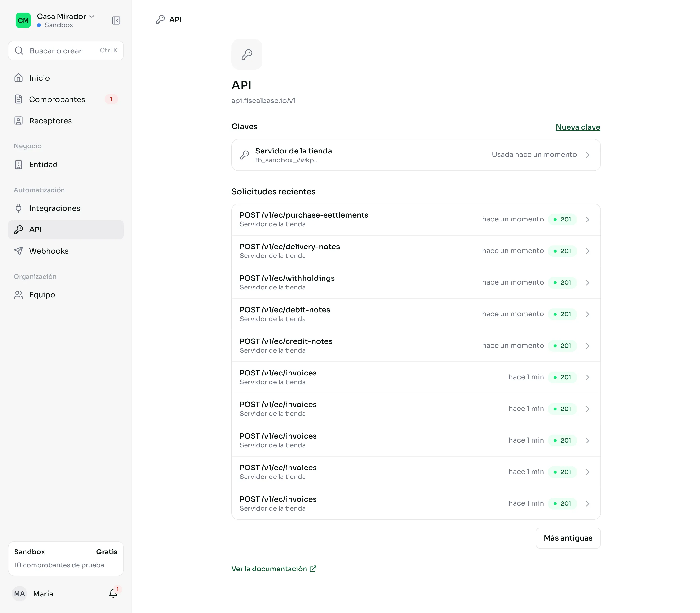
Task: Open Integraciones plug icon
Action: (18, 208)
